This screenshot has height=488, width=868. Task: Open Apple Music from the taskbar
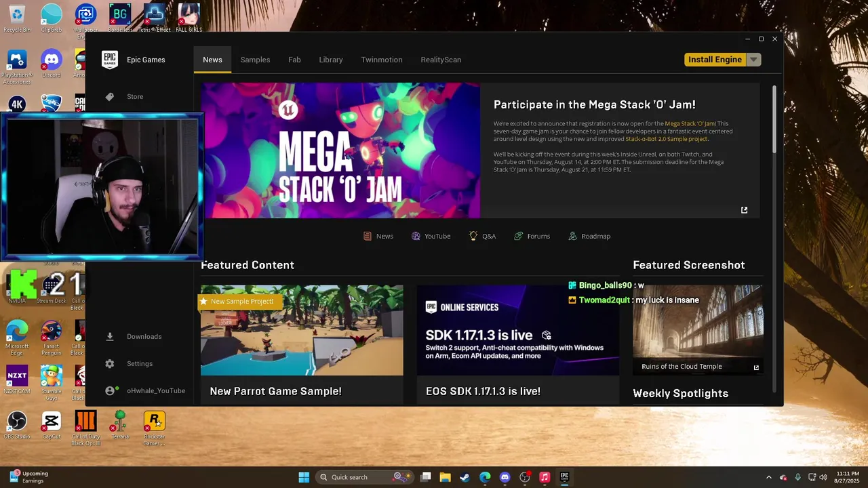[x=545, y=477]
